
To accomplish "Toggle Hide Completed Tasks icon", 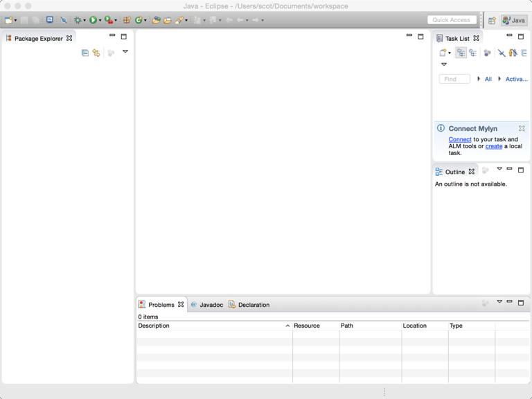I will pos(502,53).
